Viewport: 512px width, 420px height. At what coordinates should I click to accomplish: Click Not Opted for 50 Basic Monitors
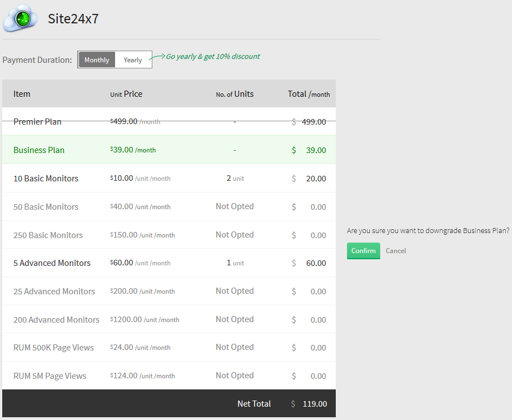(235, 206)
